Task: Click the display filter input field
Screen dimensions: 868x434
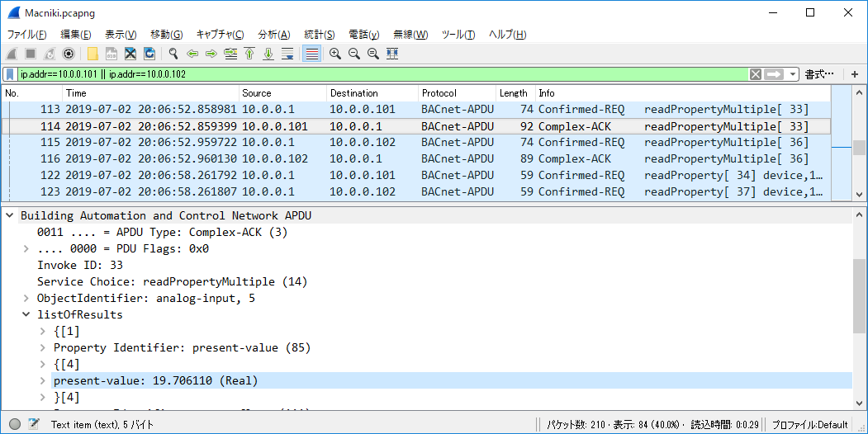Action: [382, 74]
